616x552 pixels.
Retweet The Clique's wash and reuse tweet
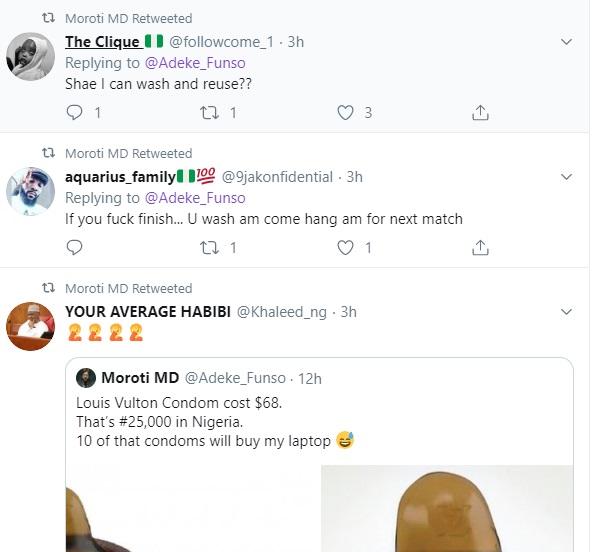pos(209,113)
